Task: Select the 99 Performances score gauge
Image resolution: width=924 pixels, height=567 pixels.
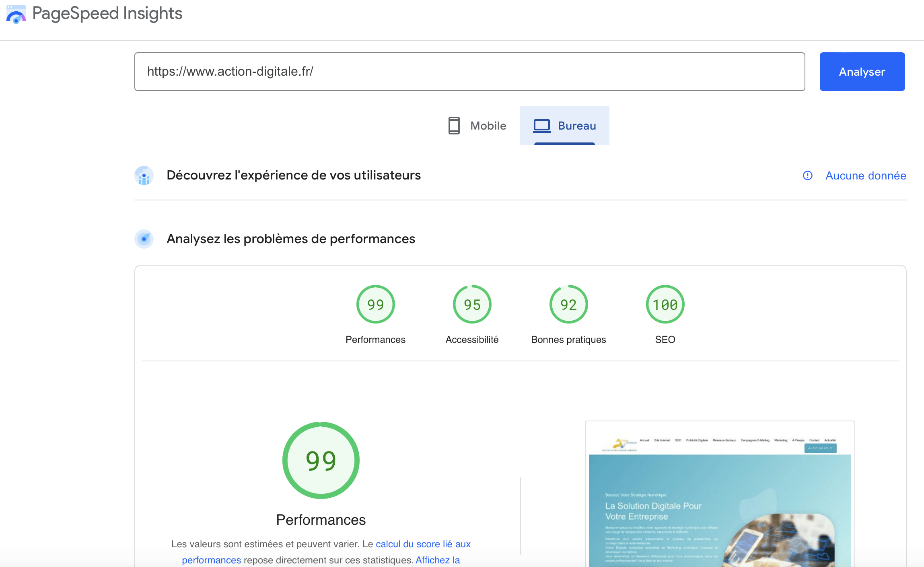Action: [x=375, y=304]
